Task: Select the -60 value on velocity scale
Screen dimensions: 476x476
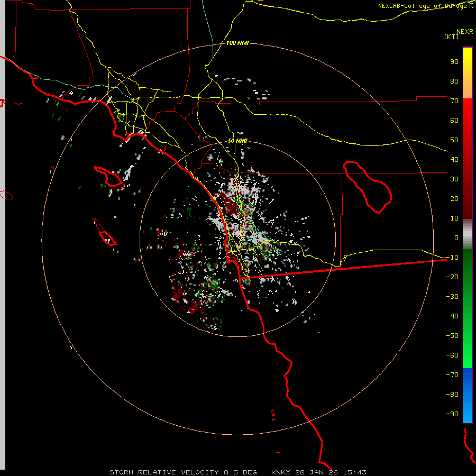Action: tap(452, 355)
